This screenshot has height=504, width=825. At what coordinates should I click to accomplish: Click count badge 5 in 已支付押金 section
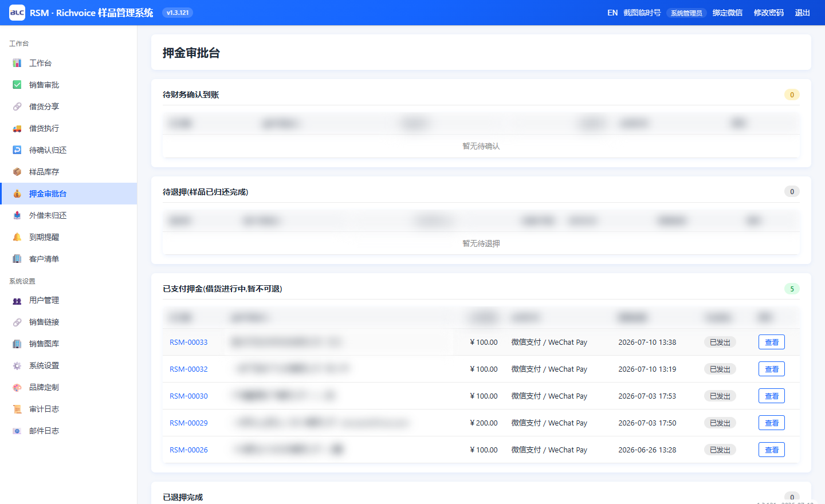(x=792, y=289)
